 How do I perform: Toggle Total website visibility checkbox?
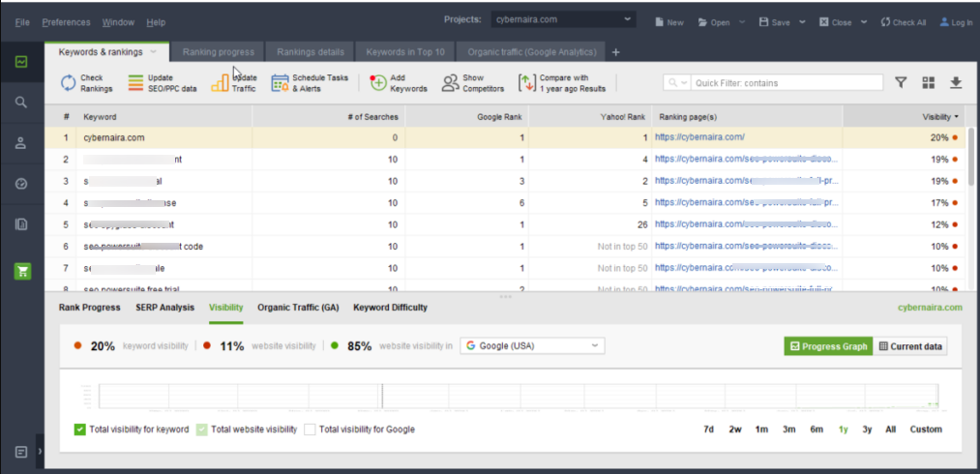pyautogui.click(x=202, y=430)
